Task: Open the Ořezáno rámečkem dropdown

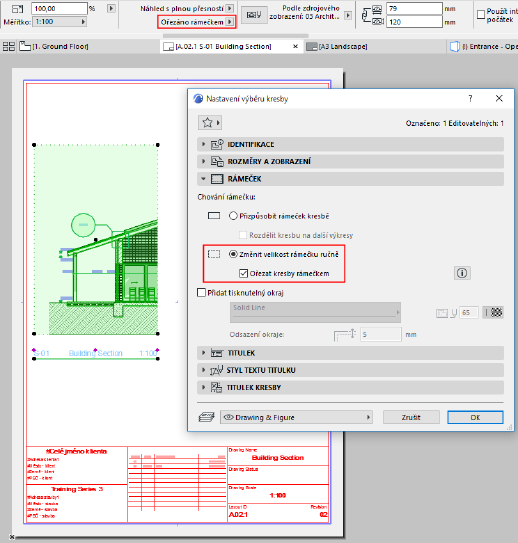Action: click(x=197, y=22)
